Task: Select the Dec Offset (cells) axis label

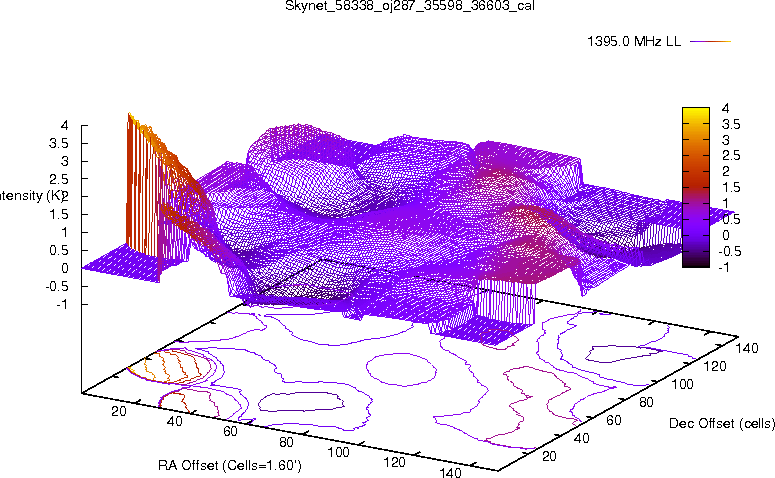Action: 722,423
